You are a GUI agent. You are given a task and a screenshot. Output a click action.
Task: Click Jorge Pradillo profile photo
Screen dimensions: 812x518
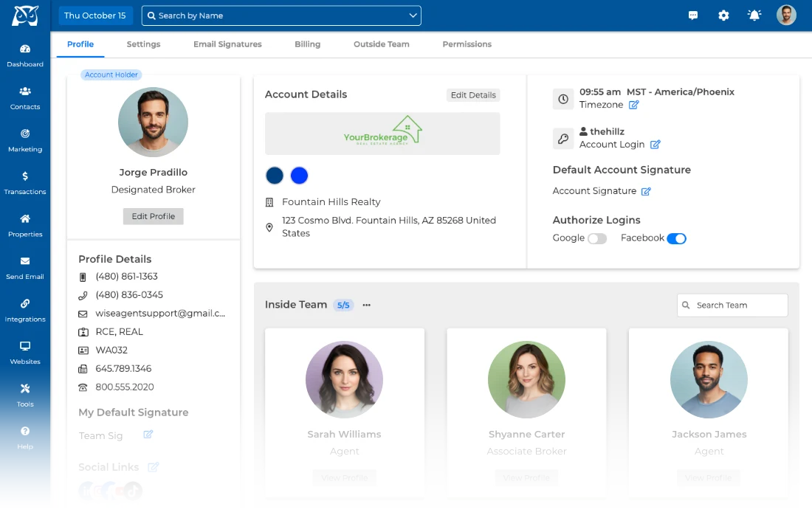click(154, 122)
